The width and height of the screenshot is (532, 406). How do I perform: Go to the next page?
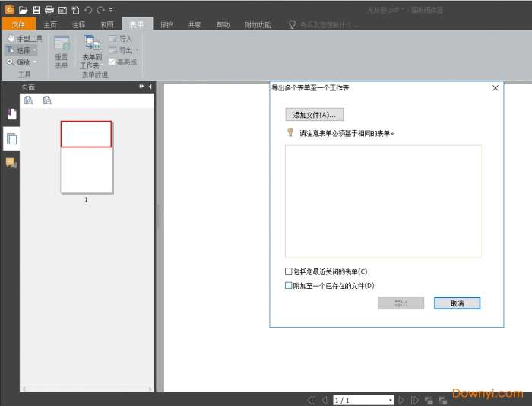coord(401,400)
